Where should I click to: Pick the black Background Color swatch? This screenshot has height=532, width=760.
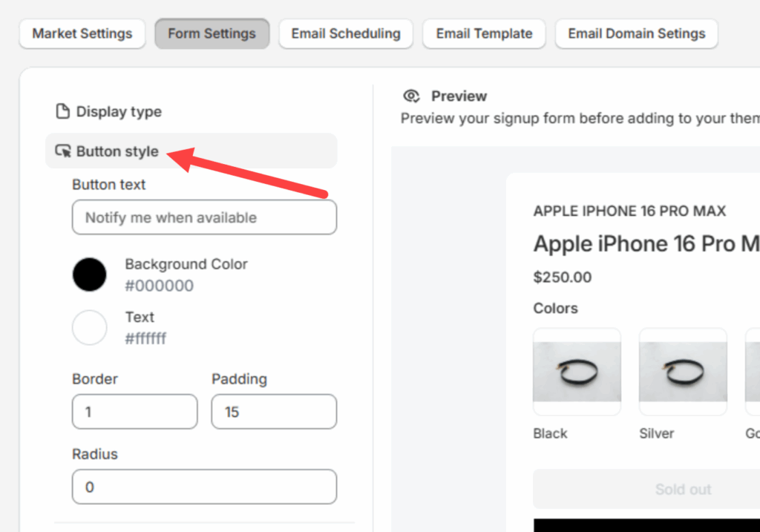(90, 275)
